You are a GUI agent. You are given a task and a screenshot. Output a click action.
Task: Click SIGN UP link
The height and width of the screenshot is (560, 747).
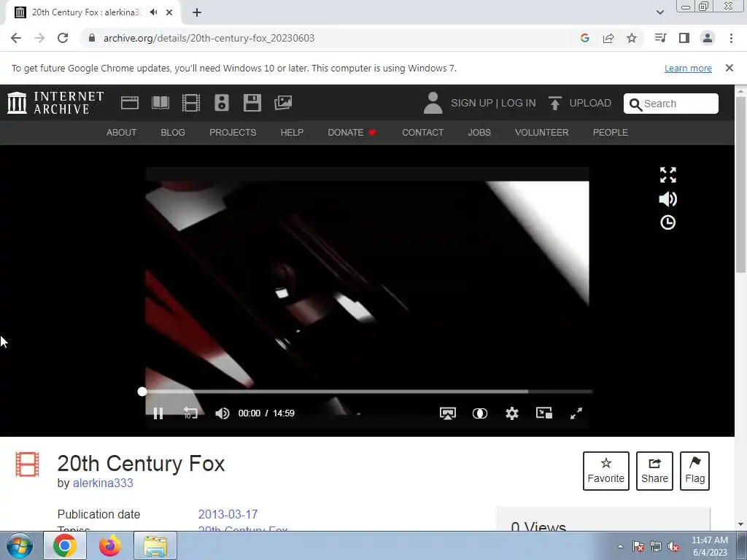click(472, 103)
